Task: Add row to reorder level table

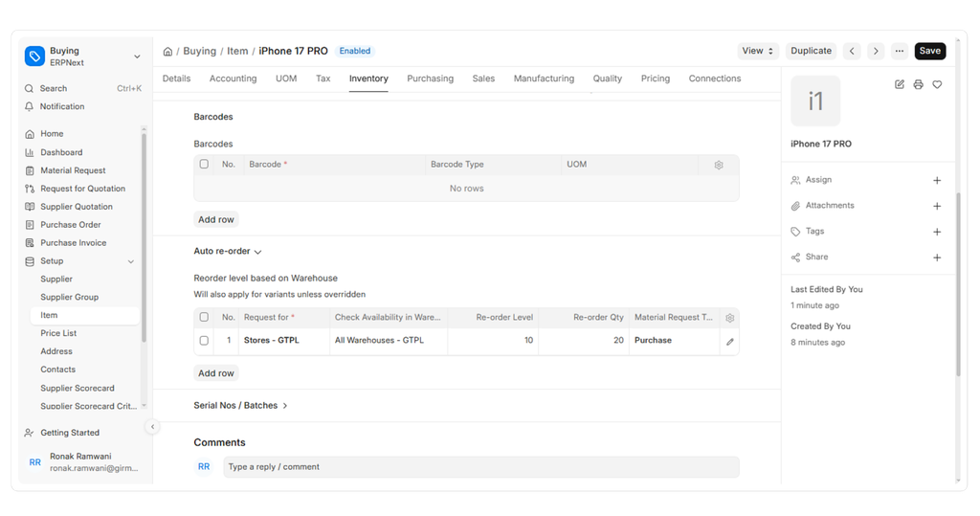Action: (215, 373)
